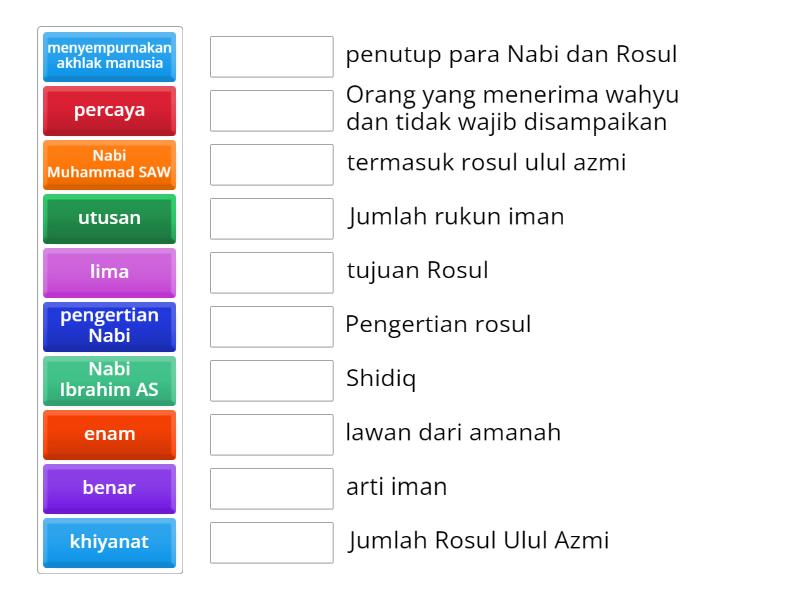Click the answer slot beside 'Shidiq'
Viewport: 800px width, 600px height.
pos(271,380)
